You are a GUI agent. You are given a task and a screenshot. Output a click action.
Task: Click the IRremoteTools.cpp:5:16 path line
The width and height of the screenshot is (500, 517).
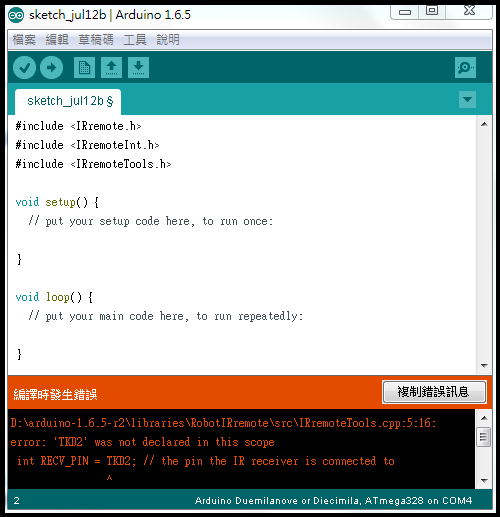pyautogui.click(x=223, y=423)
